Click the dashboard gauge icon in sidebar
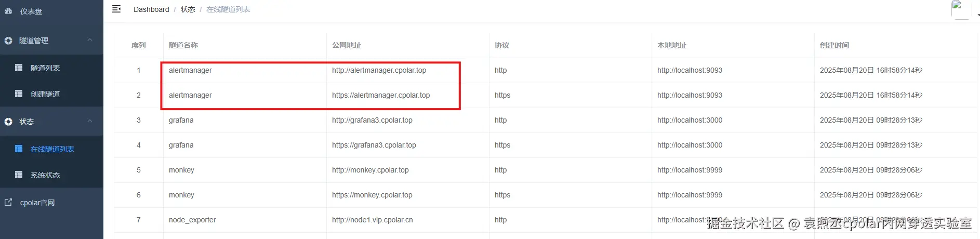 pyautogui.click(x=8, y=11)
